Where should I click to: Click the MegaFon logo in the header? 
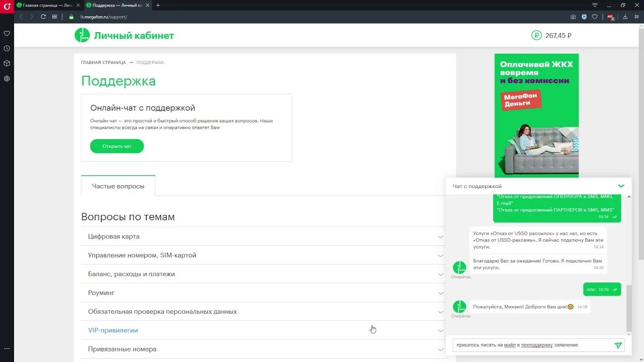click(x=82, y=35)
